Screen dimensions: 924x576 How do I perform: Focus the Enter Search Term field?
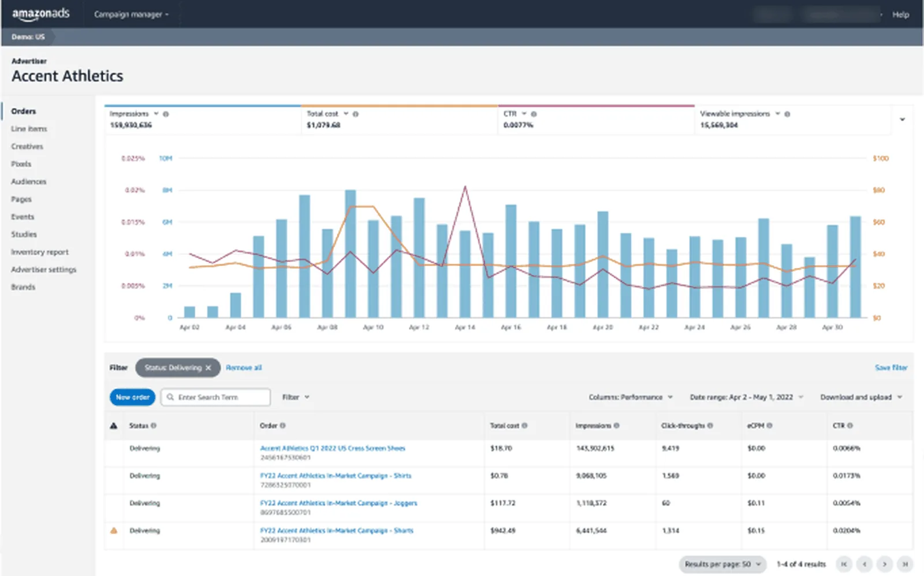point(215,397)
